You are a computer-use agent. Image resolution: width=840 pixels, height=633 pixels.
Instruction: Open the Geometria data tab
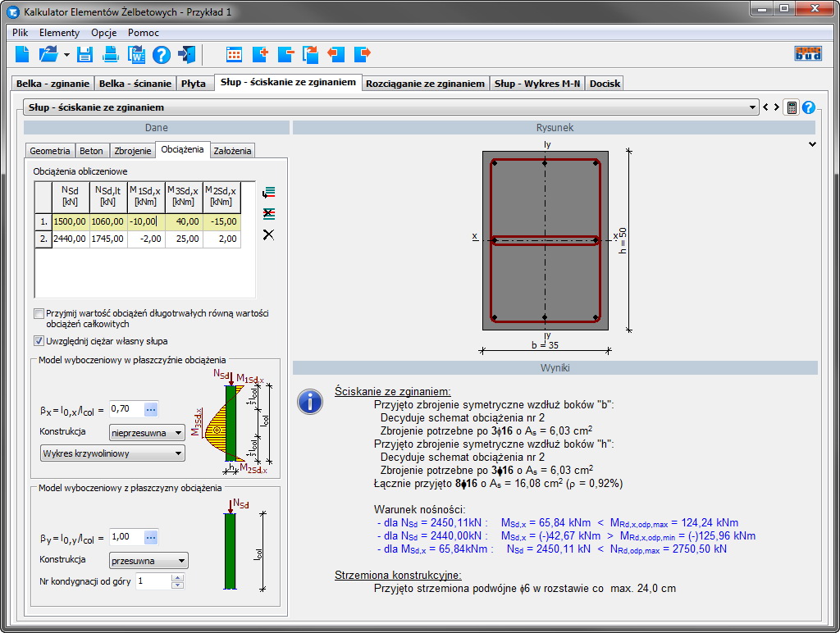pyautogui.click(x=50, y=151)
